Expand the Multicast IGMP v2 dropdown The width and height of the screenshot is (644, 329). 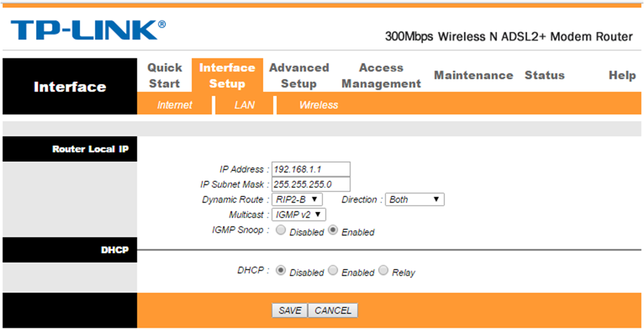298,214
